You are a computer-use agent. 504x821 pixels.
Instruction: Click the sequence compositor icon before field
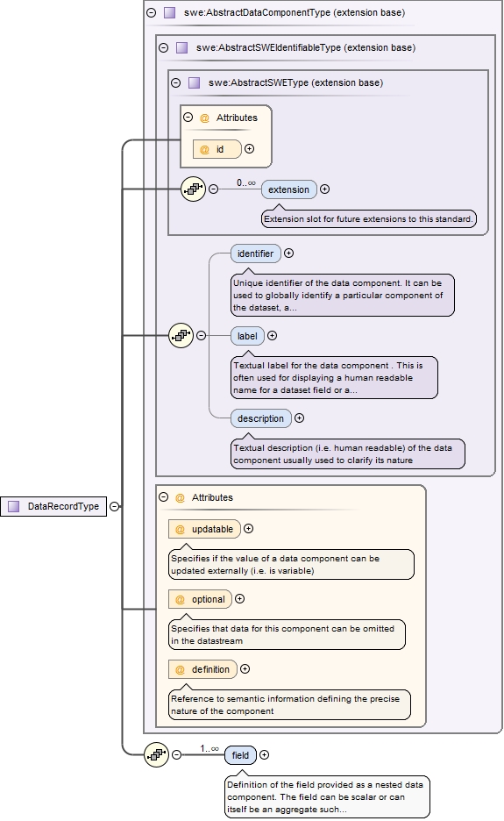pyautogui.click(x=157, y=755)
